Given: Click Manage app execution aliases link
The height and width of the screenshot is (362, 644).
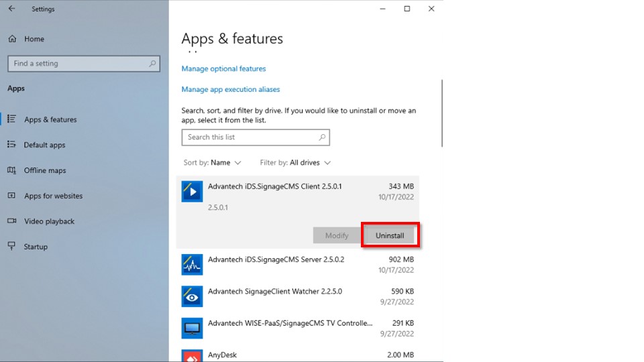Looking at the screenshot, I should click(x=231, y=89).
